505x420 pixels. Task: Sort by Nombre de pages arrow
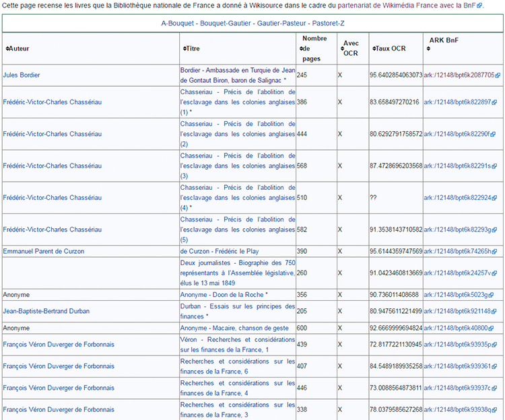tap(301, 48)
